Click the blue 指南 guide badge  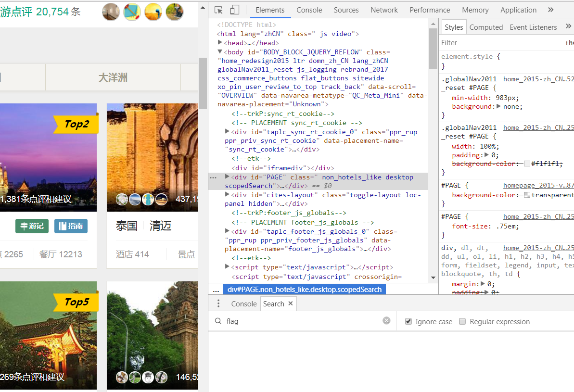tap(71, 226)
